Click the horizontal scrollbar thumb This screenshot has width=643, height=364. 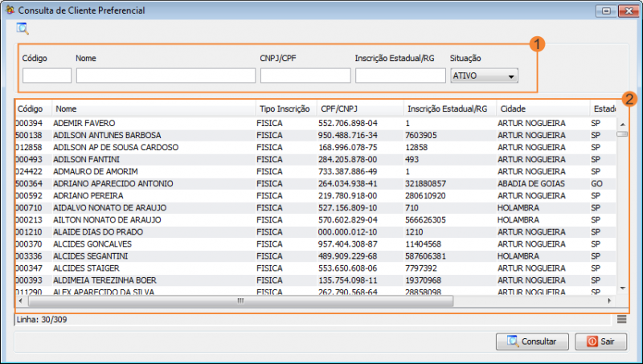(x=240, y=301)
